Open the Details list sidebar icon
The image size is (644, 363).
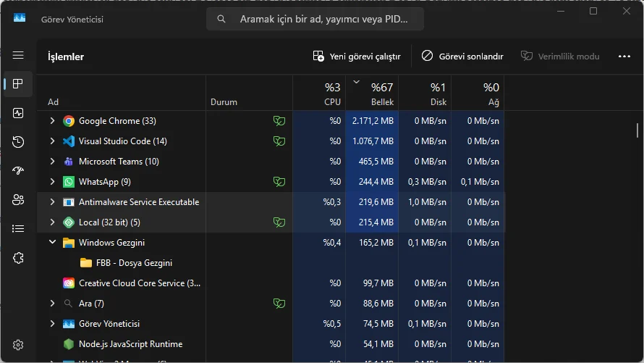(x=18, y=228)
